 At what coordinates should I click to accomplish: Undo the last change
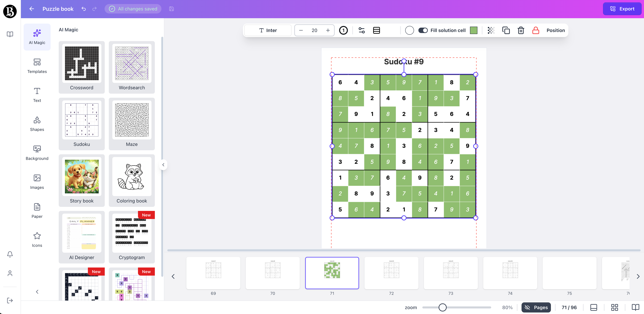pos(83,9)
